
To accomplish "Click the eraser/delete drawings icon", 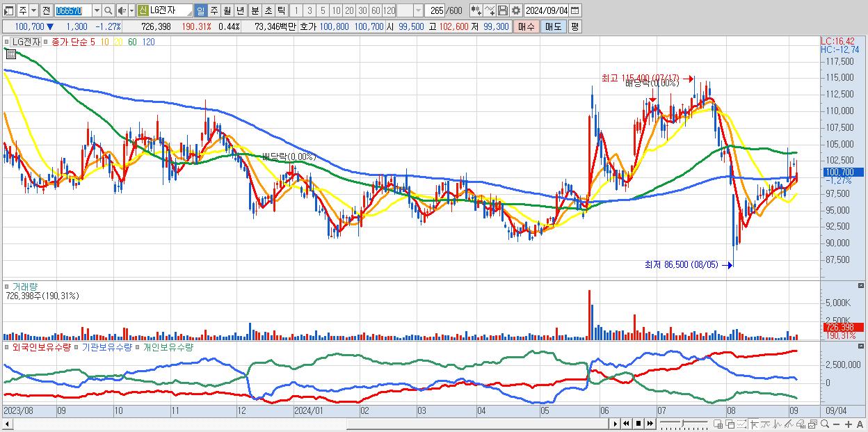I will point(801,424).
